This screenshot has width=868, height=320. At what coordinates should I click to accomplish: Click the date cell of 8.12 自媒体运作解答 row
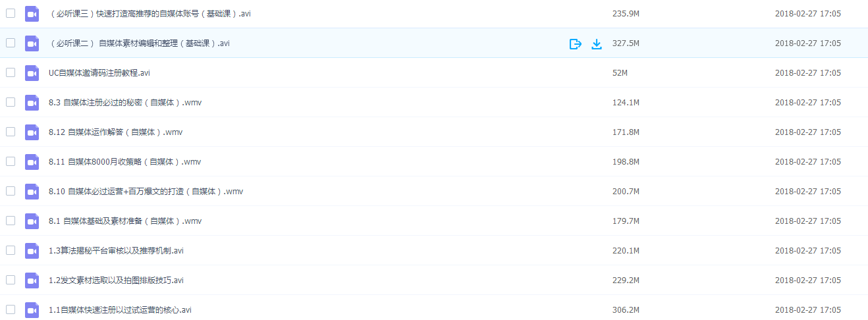click(807, 132)
